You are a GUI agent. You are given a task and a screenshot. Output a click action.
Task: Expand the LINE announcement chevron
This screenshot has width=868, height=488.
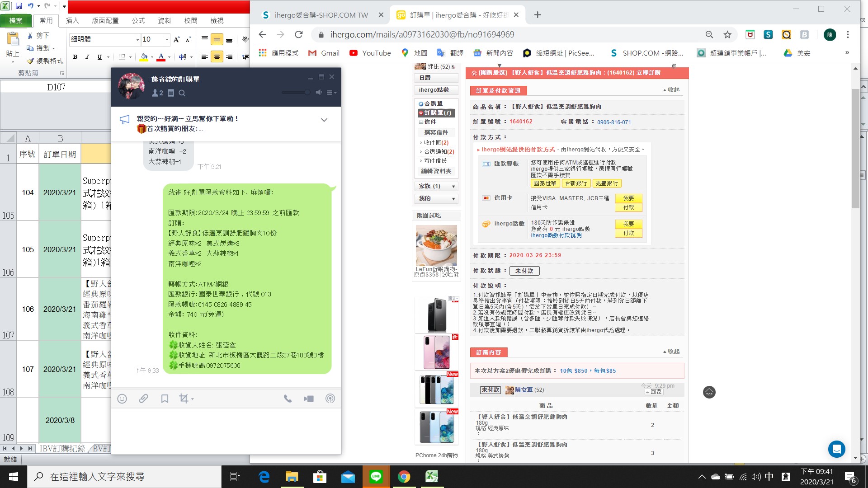[x=324, y=120]
